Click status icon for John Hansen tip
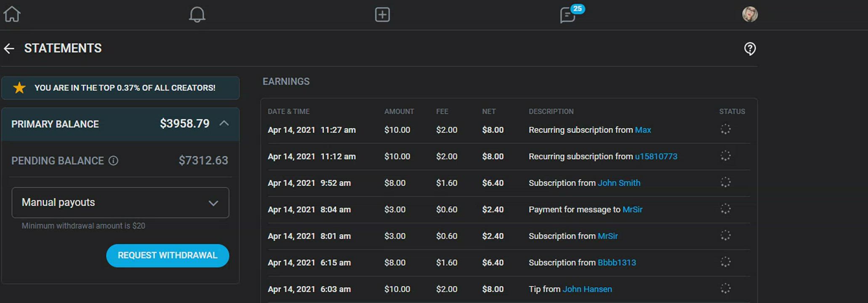Viewport: 868px width, 303px height. point(725,289)
